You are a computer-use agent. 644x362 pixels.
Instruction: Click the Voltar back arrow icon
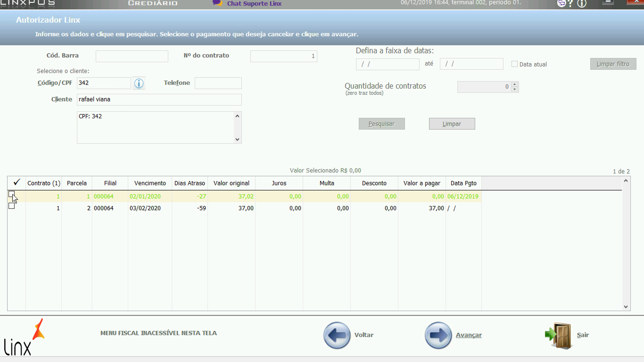coord(336,335)
